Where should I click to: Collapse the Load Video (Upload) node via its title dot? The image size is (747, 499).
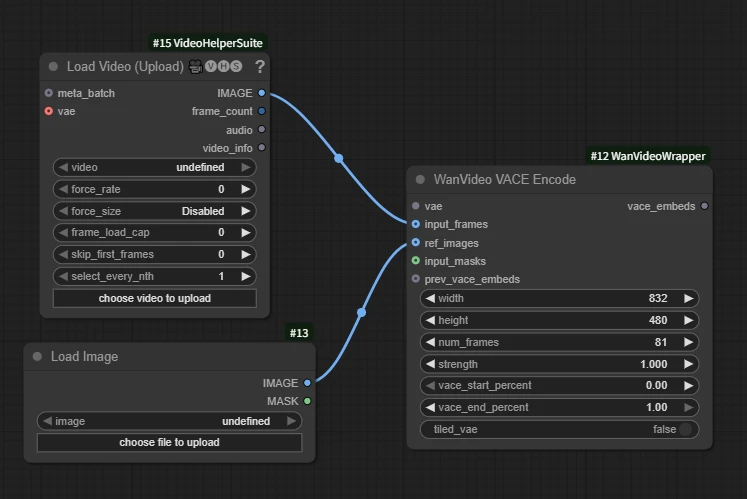[54, 67]
